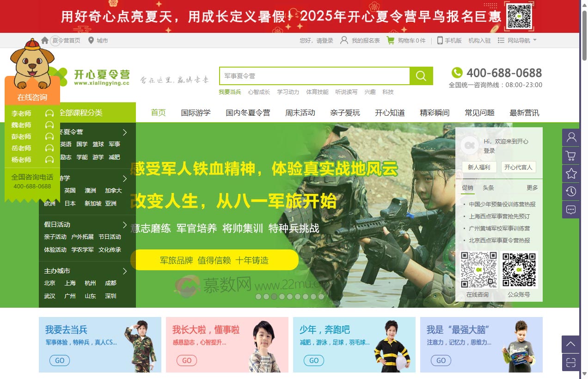This screenshot has width=588, height=379.
Task: Click the green phone icon beside 400-688-0688
Action: [x=457, y=73]
